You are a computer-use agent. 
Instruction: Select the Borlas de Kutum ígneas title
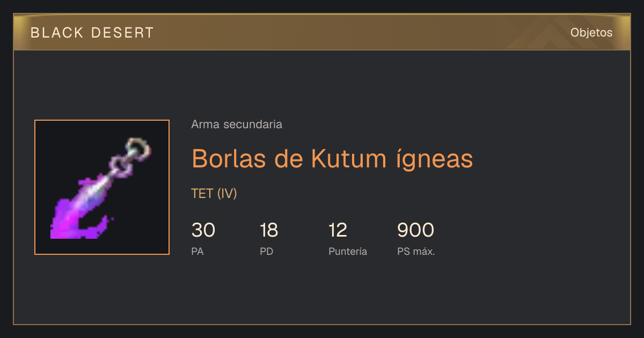click(x=332, y=158)
